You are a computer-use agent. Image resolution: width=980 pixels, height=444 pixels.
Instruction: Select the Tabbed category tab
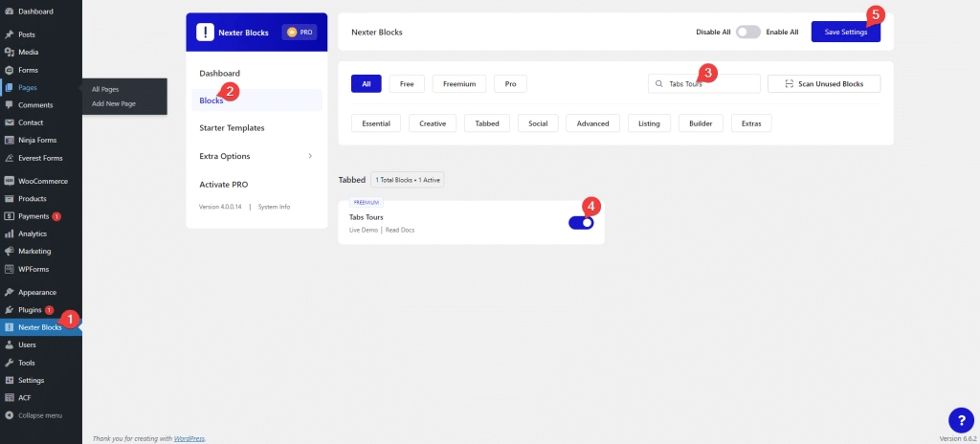tap(486, 123)
